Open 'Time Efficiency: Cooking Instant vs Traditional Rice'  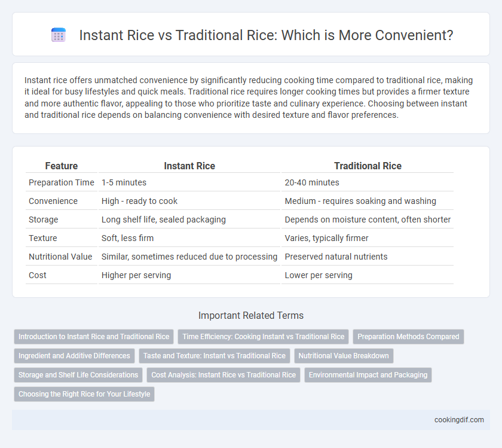point(263,337)
